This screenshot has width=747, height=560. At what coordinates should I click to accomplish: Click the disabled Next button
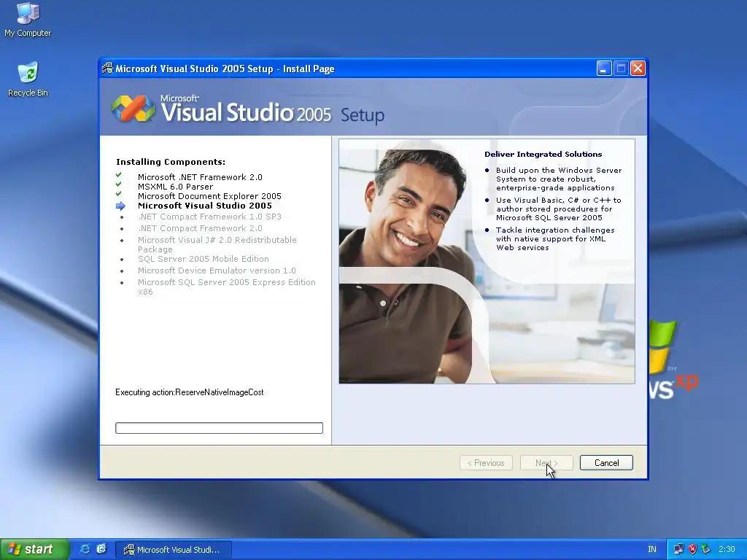pyautogui.click(x=546, y=463)
